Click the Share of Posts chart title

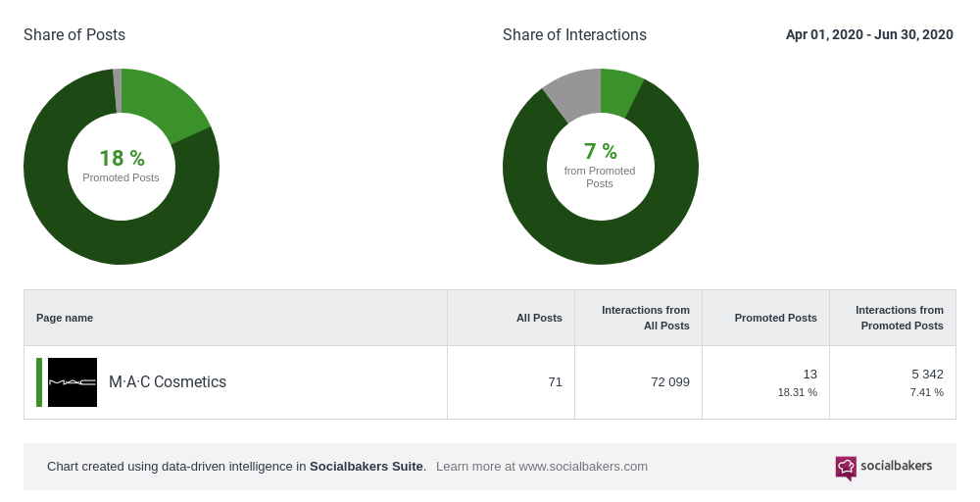pos(74,34)
